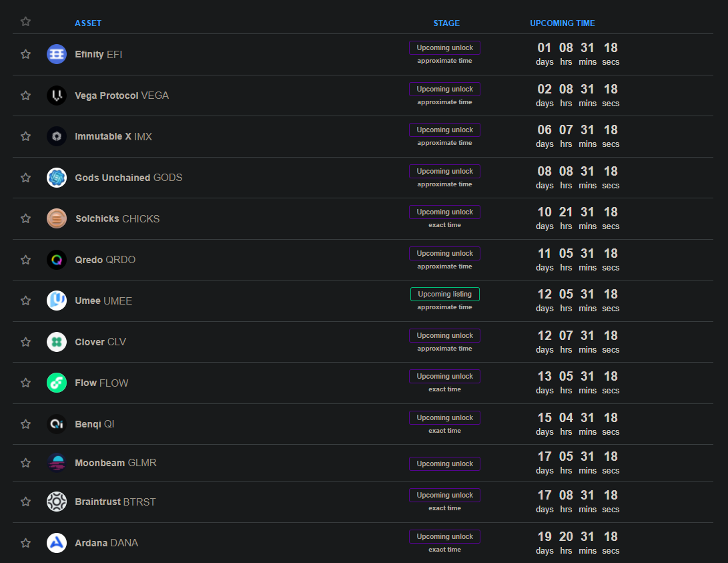This screenshot has width=728, height=563.
Task: Toggle the star for Ardana DANA
Action: click(25, 543)
